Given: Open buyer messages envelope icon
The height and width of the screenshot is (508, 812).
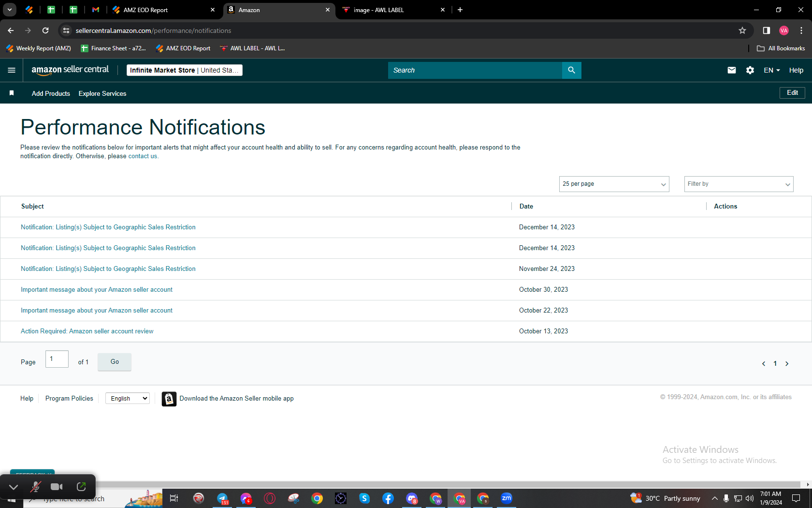Looking at the screenshot, I should [732, 70].
